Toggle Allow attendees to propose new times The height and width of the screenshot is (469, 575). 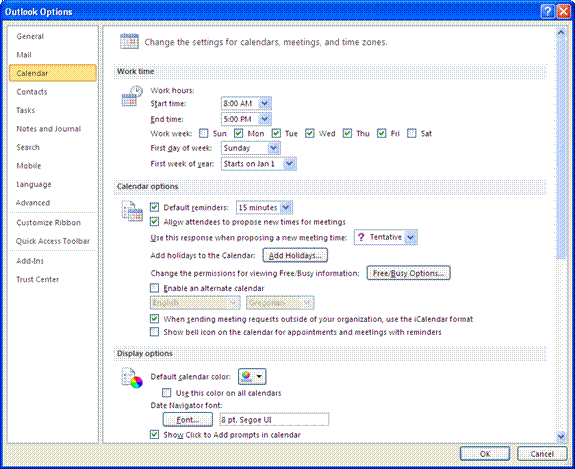(x=154, y=221)
